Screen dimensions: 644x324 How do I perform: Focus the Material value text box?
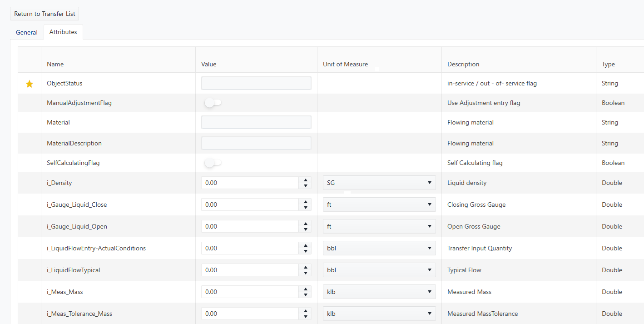tap(256, 122)
